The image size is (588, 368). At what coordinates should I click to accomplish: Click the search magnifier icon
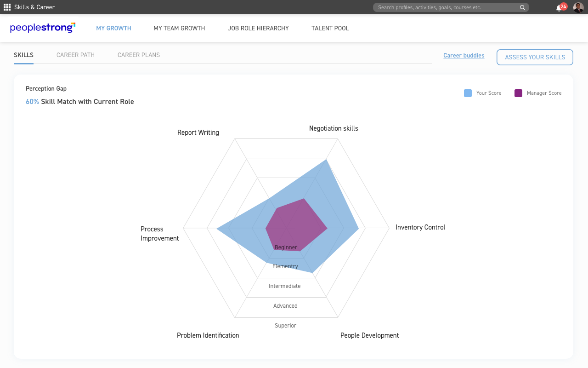tap(522, 7)
